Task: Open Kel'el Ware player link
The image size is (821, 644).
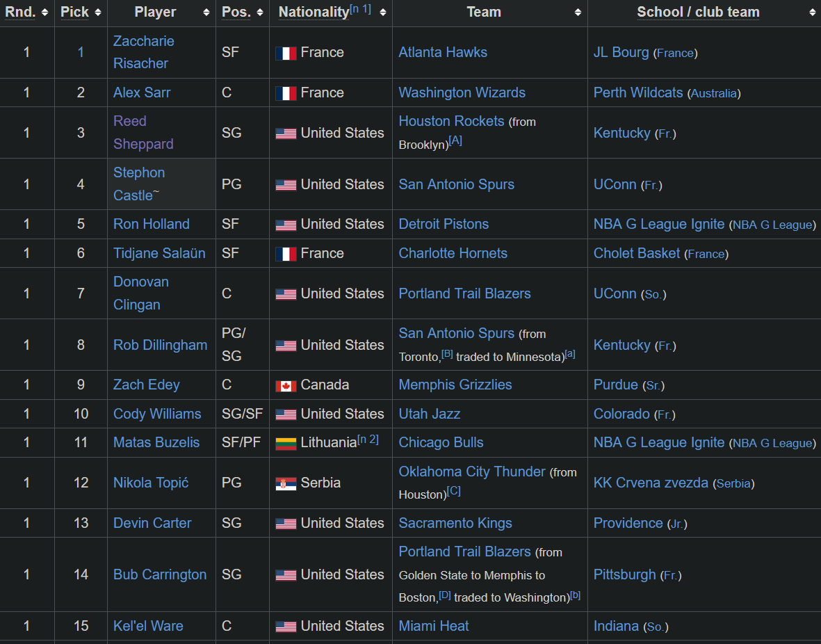Action: tap(148, 626)
